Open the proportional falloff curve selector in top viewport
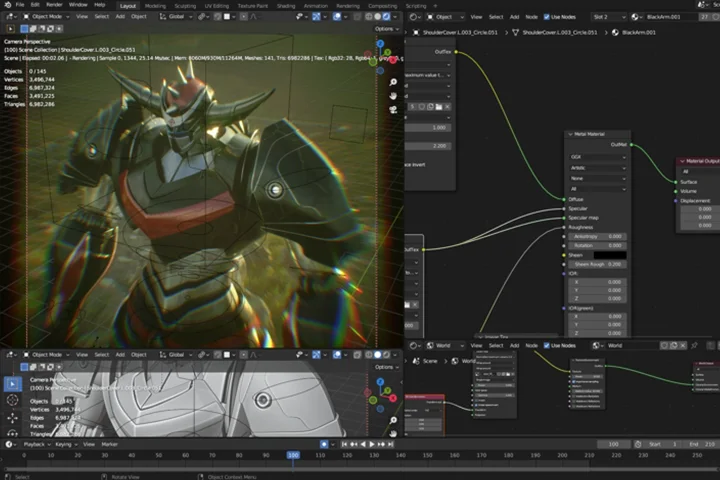 click(253, 17)
